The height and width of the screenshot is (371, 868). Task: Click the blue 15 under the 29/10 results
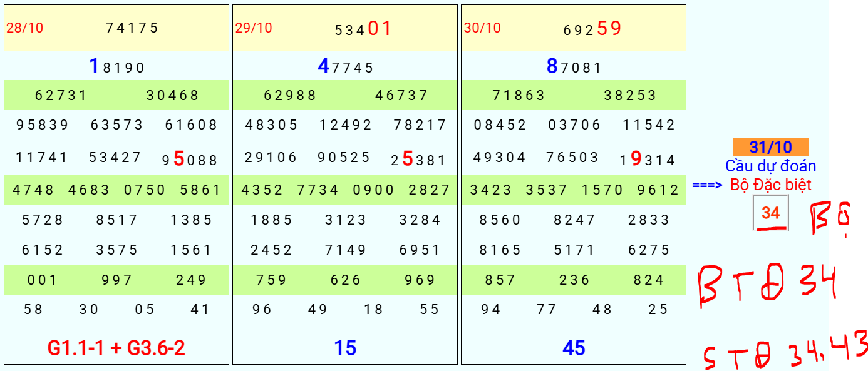tap(345, 348)
